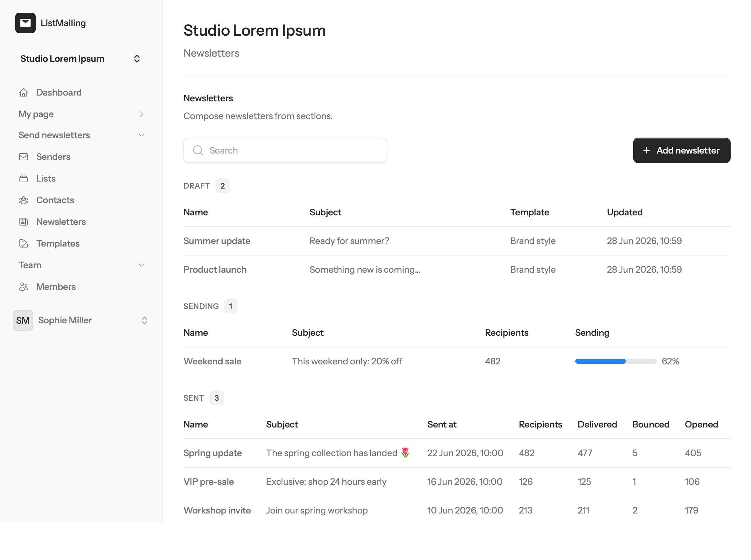Focus the Search input field
The height and width of the screenshot is (560, 751).
pyautogui.click(x=285, y=150)
